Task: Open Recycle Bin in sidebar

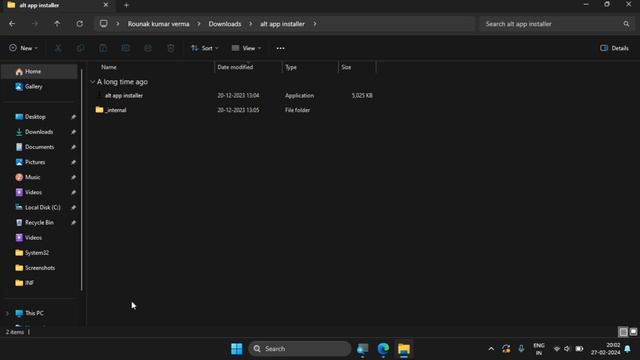Action: 40,222
